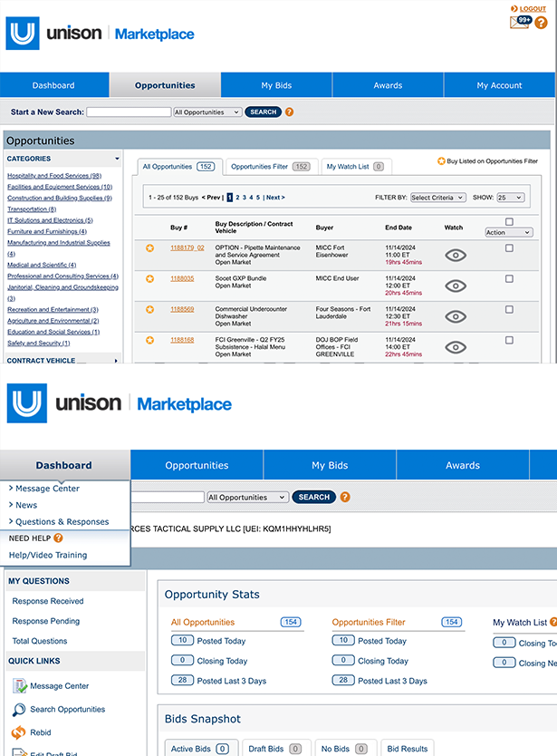
Task: Select Active Bids tab in Bids Snapshot
Action: point(201,749)
